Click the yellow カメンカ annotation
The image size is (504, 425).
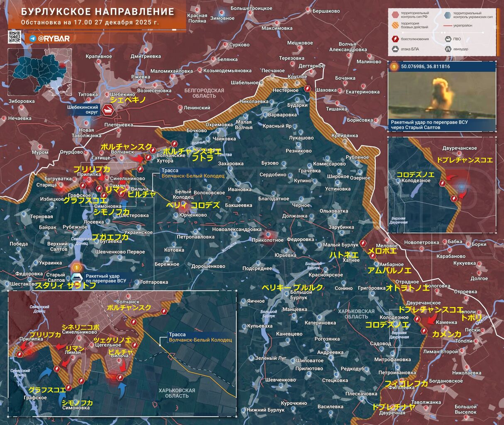click(x=447, y=334)
